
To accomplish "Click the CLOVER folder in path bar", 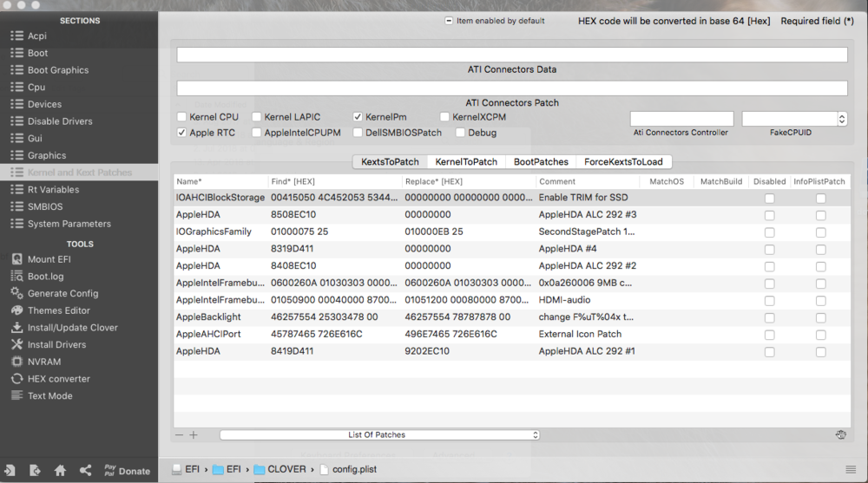I will [280, 469].
